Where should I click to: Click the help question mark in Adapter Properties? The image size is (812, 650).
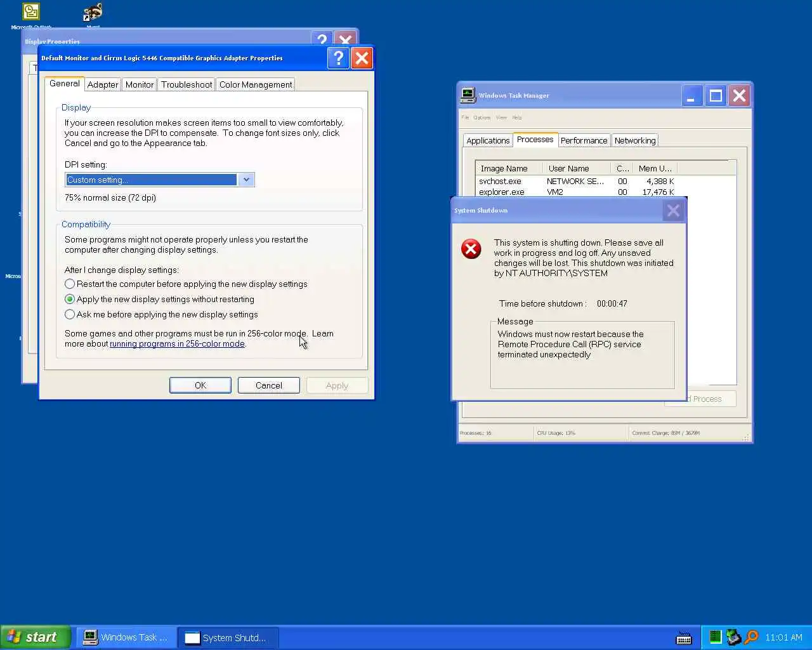[x=338, y=58]
